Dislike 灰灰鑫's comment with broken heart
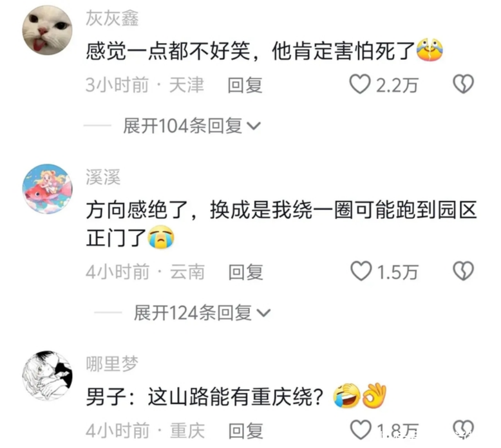Screen dimensions: 501x448 point(464,84)
